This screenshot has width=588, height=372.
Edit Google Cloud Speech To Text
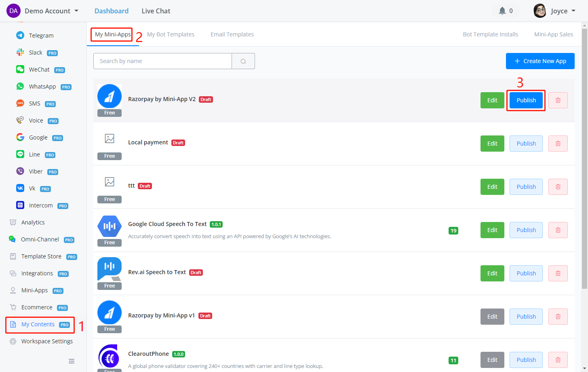[492, 230]
